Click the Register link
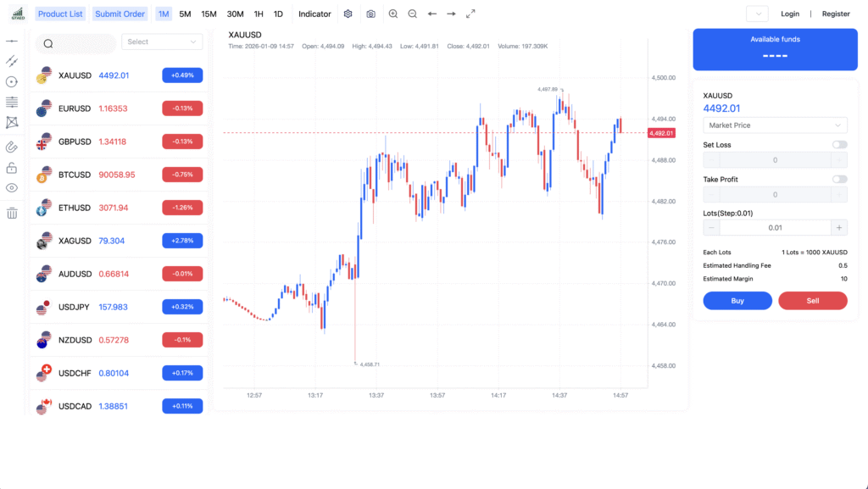The image size is (868, 489). click(x=836, y=14)
